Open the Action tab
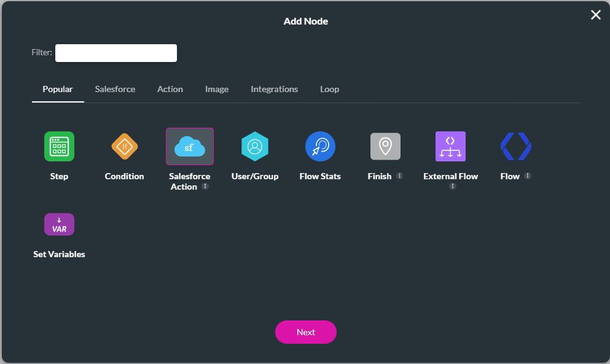Screen dimensions: 610x364 point(170,89)
